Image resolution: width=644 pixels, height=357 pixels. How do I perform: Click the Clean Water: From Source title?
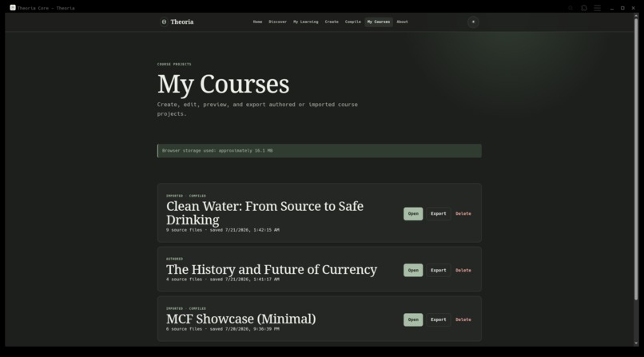point(264,213)
